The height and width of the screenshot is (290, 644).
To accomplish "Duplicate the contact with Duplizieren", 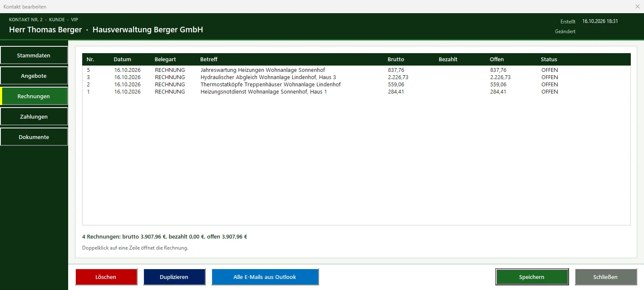I will point(174,277).
